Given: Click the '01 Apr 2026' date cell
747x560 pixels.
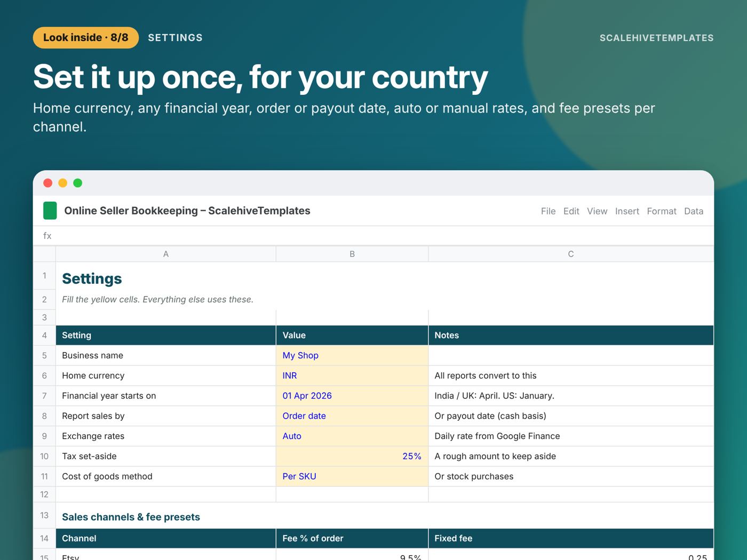Looking at the screenshot, I should (x=352, y=396).
